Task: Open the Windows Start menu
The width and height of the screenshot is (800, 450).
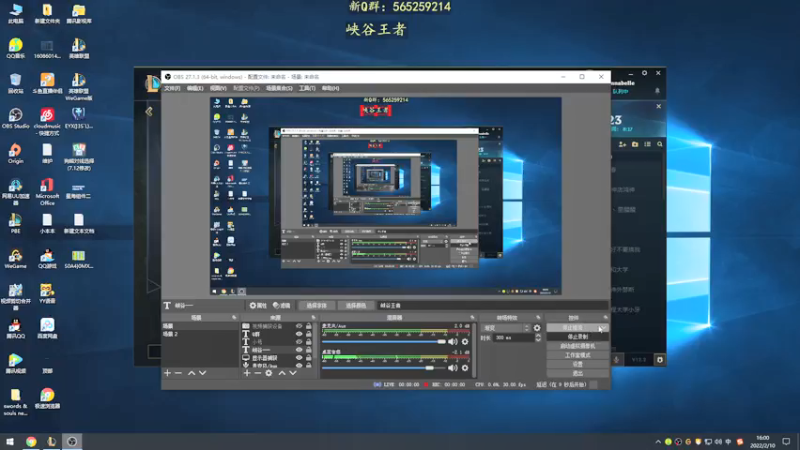Action: pos(10,442)
